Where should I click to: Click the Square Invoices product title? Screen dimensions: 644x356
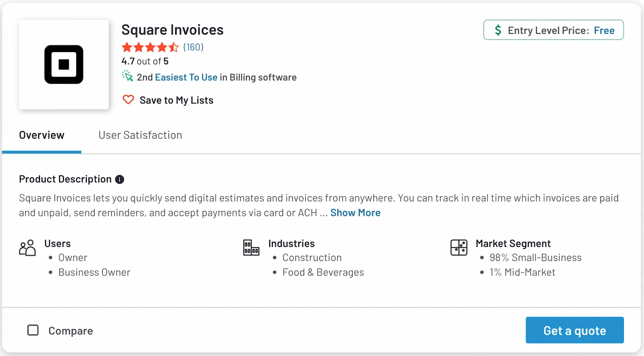tap(172, 29)
